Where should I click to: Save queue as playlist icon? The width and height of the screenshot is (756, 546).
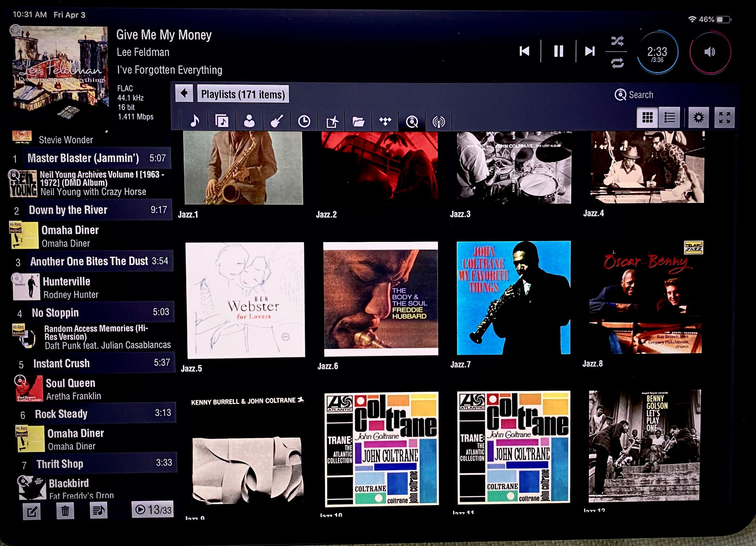99,510
